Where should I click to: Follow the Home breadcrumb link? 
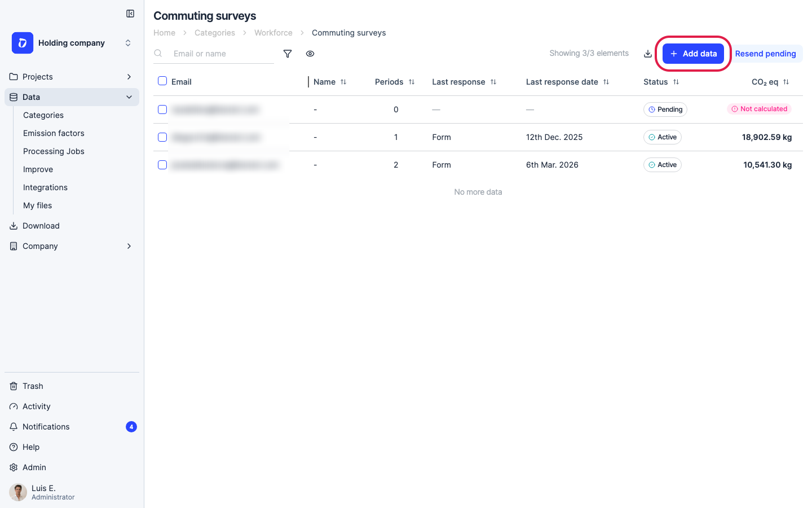[x=164, y=33]
